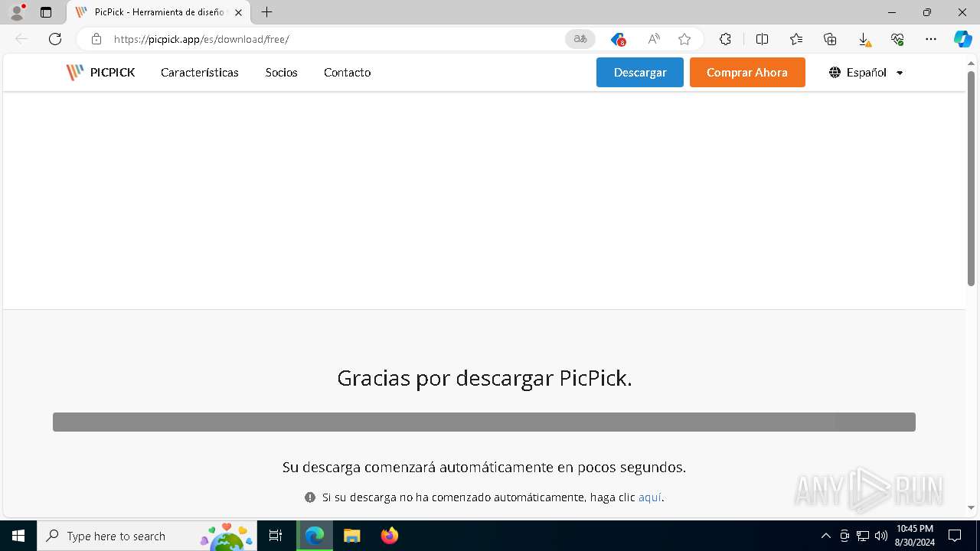Open the notification center icon

[x=955, y=536]
